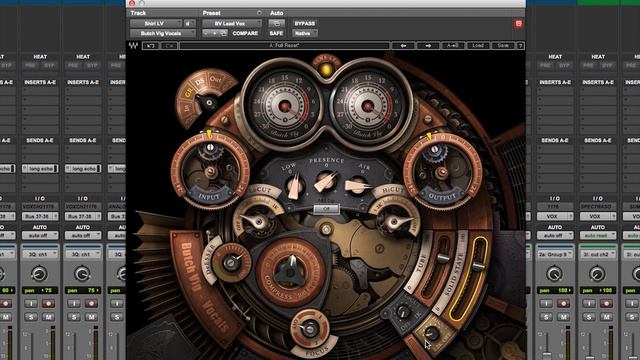Mute the channel panned 75>
The image size is (640, 360).
coord(91,317)
